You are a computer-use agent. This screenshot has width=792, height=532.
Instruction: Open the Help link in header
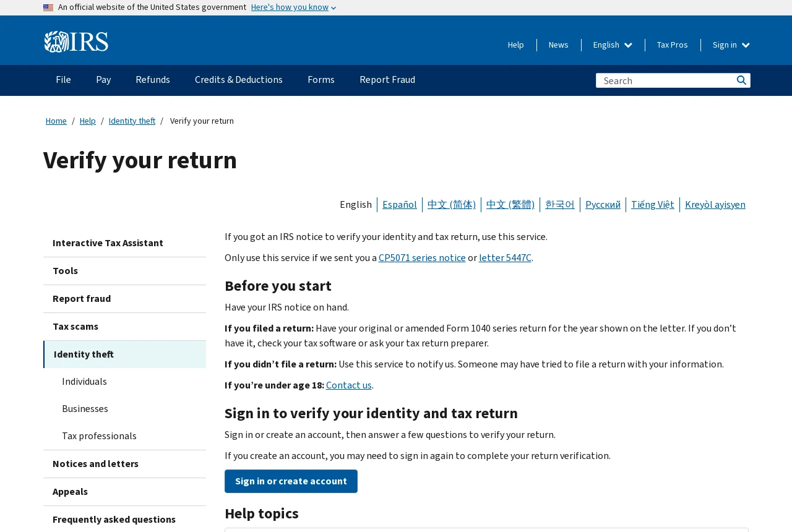click(x=516, y=45)
